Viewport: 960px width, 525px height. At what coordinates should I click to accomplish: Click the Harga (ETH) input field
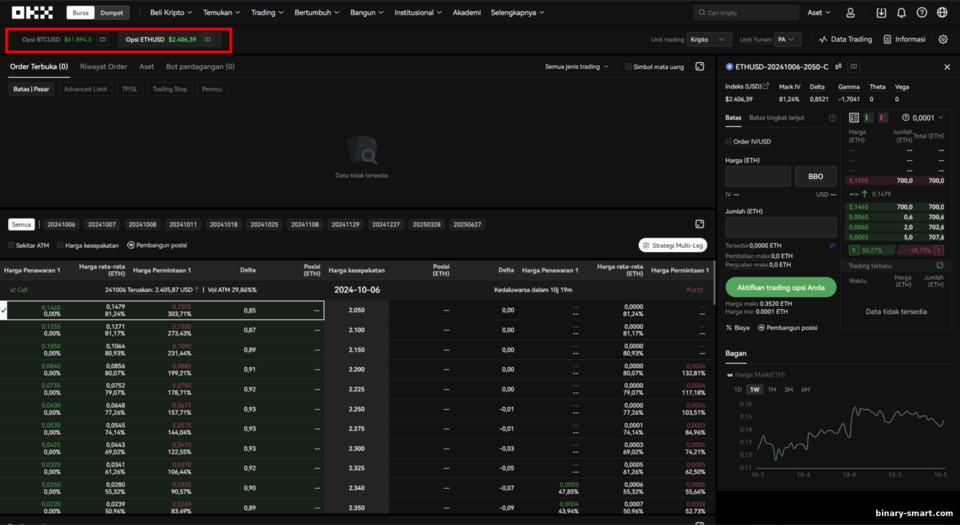pos(758,176)
